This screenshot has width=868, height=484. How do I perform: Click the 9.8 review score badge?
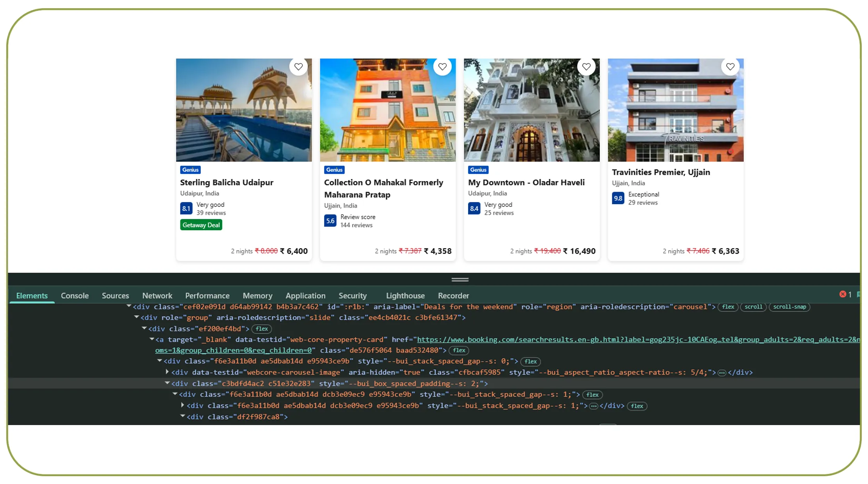pos(618,198)
